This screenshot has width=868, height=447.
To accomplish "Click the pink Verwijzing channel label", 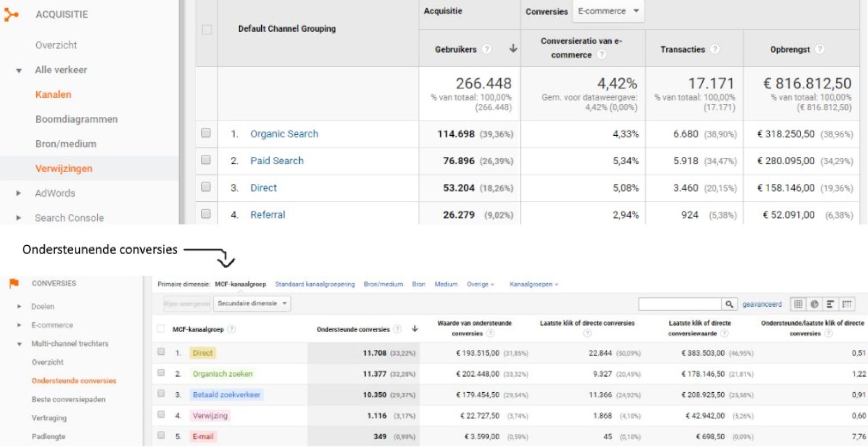I will pos(210,416).
